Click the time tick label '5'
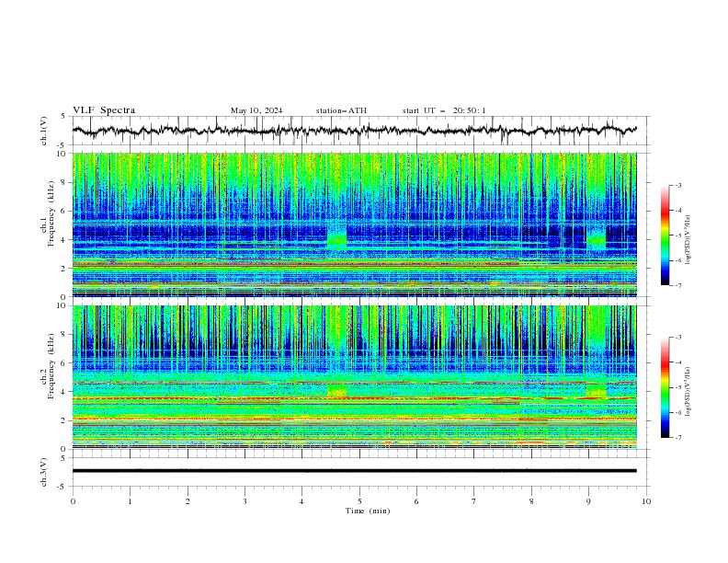 (x=359, y=501)
